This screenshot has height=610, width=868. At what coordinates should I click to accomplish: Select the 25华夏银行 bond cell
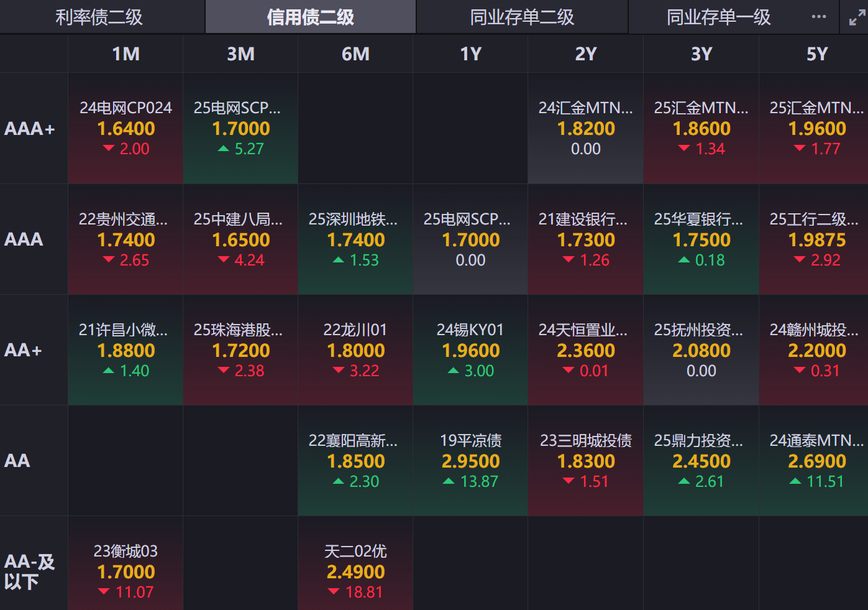pos(701,239)
